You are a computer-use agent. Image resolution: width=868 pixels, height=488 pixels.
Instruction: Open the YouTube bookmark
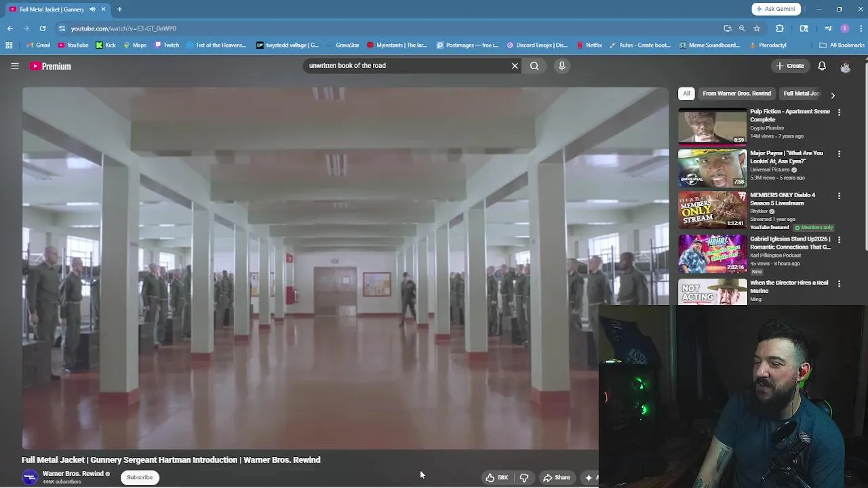click(73, 45)
